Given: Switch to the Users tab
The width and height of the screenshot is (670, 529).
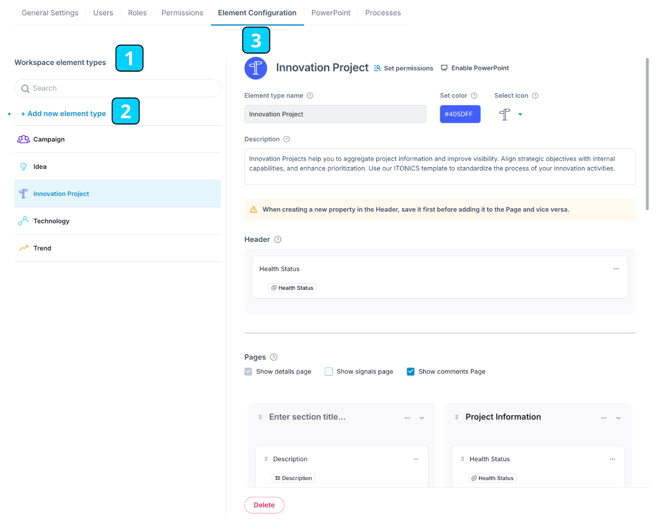Looking at the screenshot, I should pyautogui.click(x=103, y=13).
